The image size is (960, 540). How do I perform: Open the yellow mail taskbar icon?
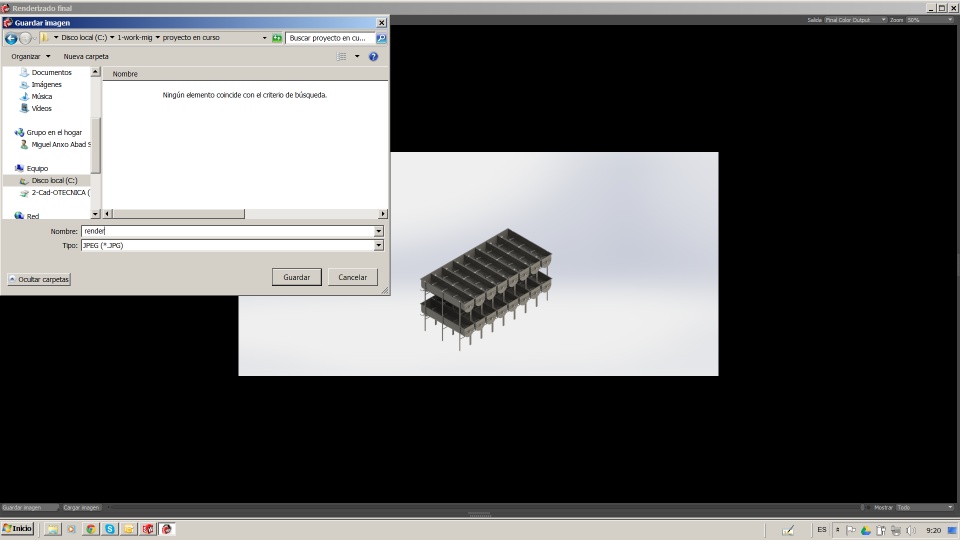(129, 529)
